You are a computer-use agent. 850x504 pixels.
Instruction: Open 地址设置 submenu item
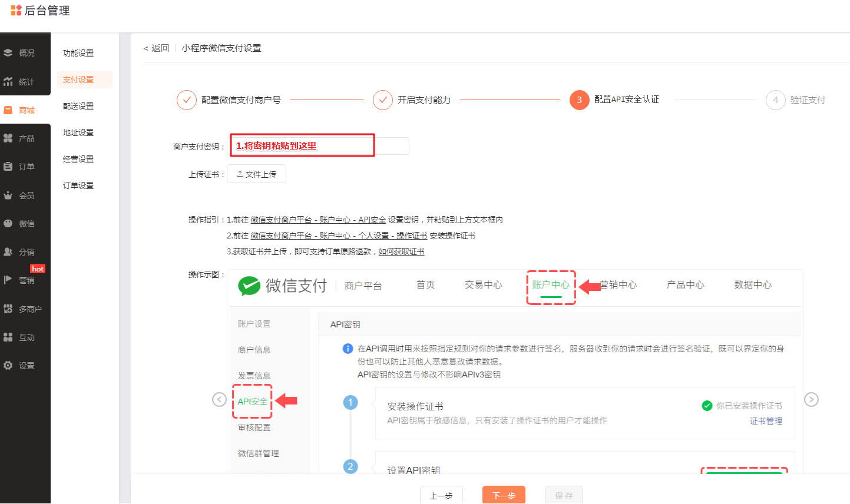click(78, 132)
